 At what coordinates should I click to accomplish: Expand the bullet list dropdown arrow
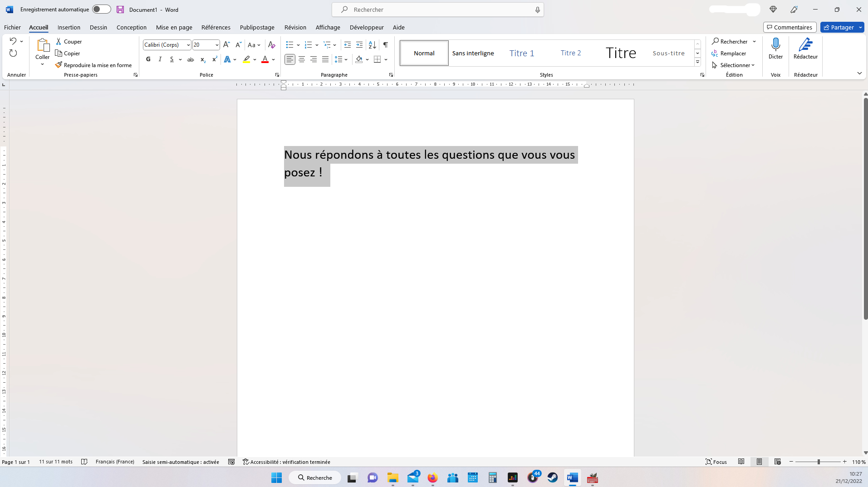coord(298,45)
